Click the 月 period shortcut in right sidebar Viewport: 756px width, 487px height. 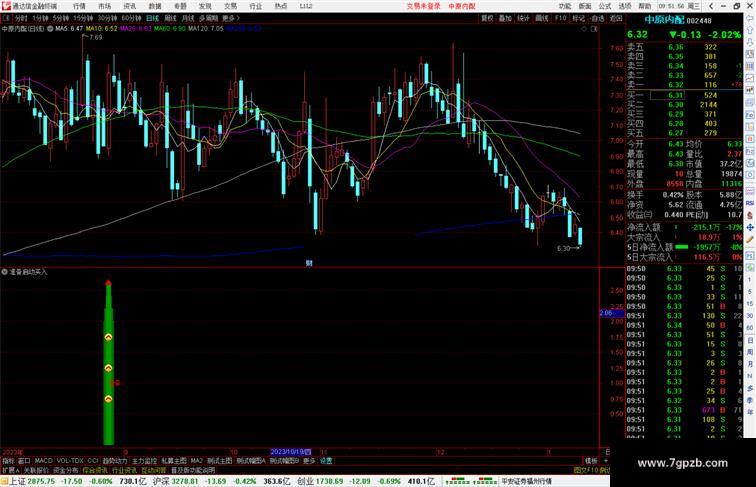coord(750,365)
